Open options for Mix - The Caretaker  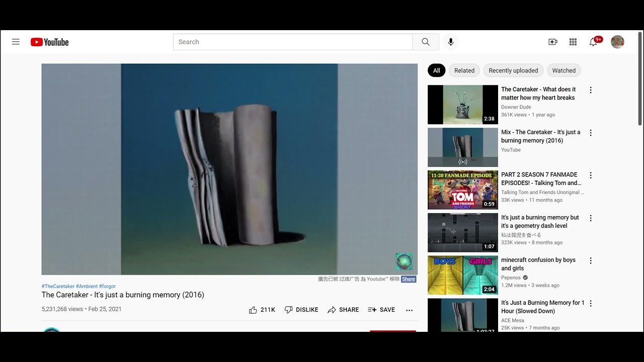(591, 133)
